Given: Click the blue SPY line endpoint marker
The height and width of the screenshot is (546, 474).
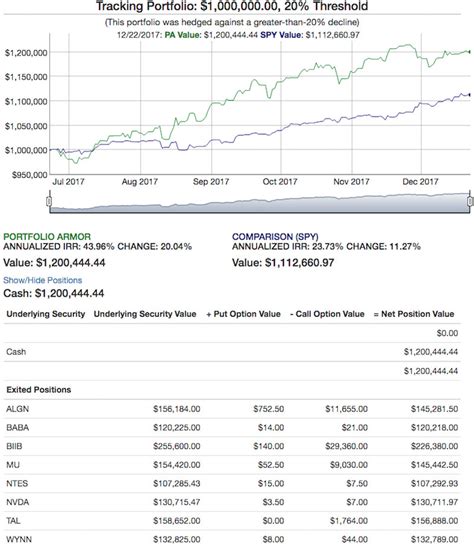Looking at the screenshot, I should [x=469, y=95].
